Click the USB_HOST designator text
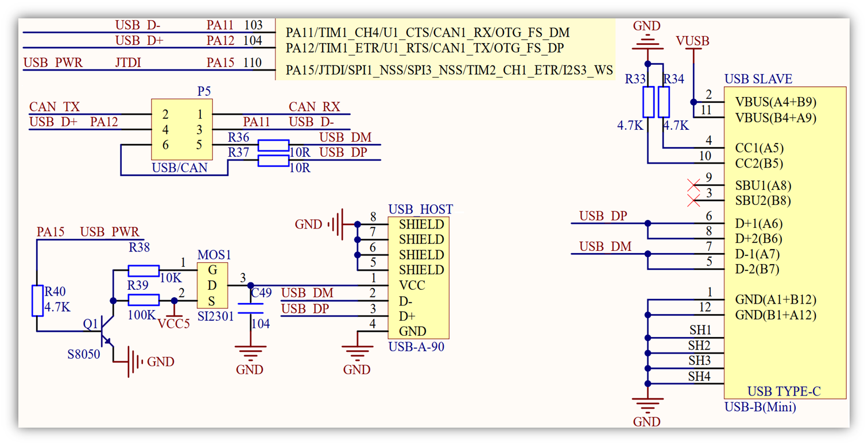Image resolution: width=868 pixels, height=446 pixels. [421, 210]
